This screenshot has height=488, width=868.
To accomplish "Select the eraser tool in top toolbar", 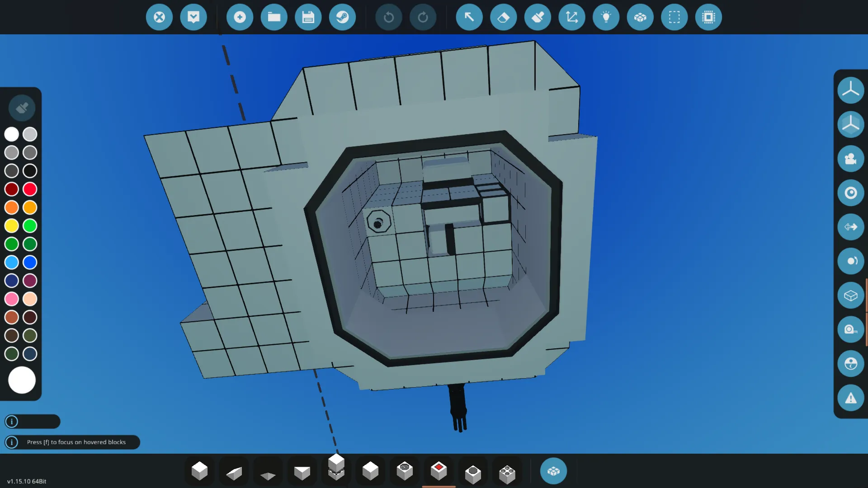I will 503,17.
